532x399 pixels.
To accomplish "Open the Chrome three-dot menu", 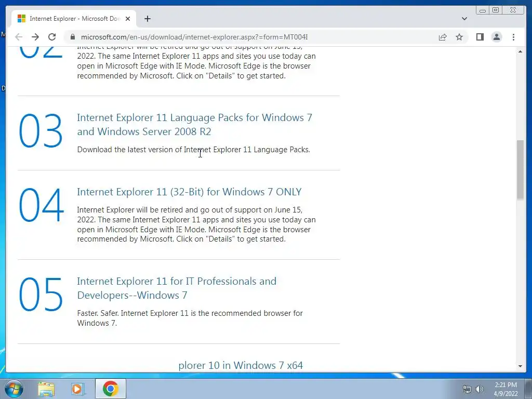I will click(x=513, y=37).
